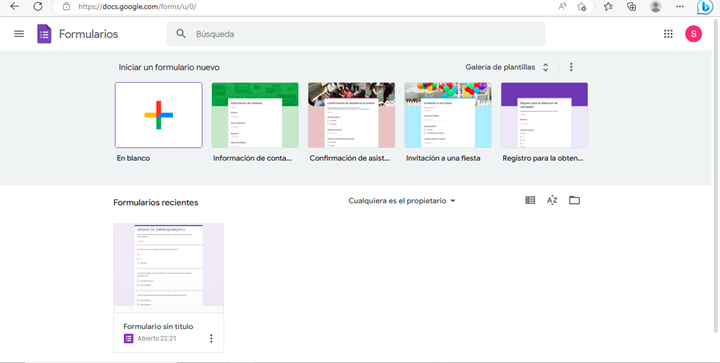Image resolution: width=720 pixels, height=363 pixels.
Task: Go back in the browser
Action: (15, 6)
